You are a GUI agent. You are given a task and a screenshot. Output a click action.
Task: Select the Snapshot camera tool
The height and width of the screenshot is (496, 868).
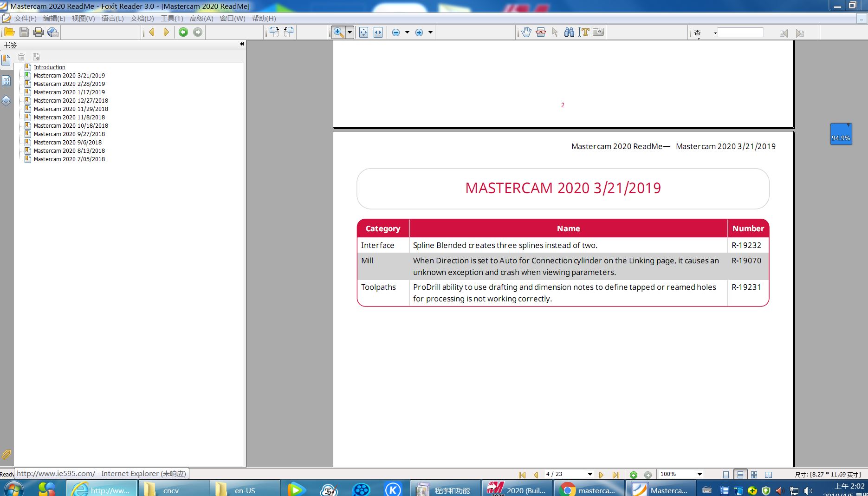tap(598, 32)
